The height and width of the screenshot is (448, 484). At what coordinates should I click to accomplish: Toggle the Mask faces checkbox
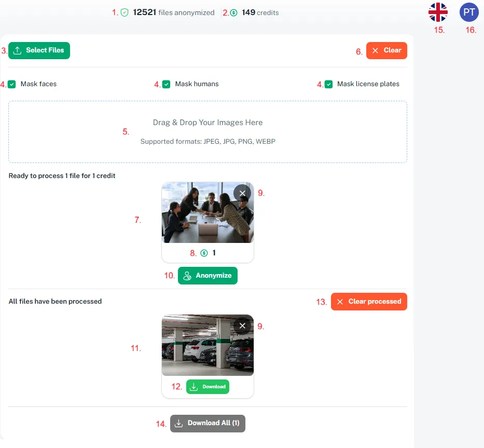(x=12, y=84)
